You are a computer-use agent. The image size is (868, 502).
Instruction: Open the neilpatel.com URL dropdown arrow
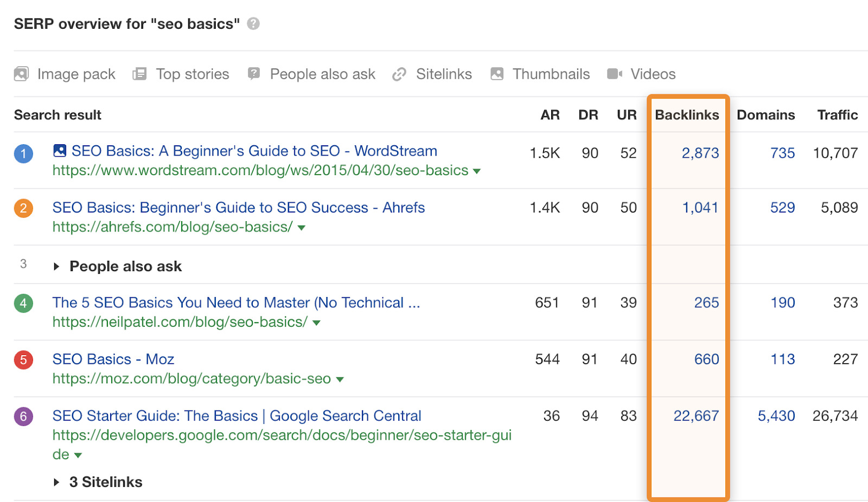pos(317,323)
